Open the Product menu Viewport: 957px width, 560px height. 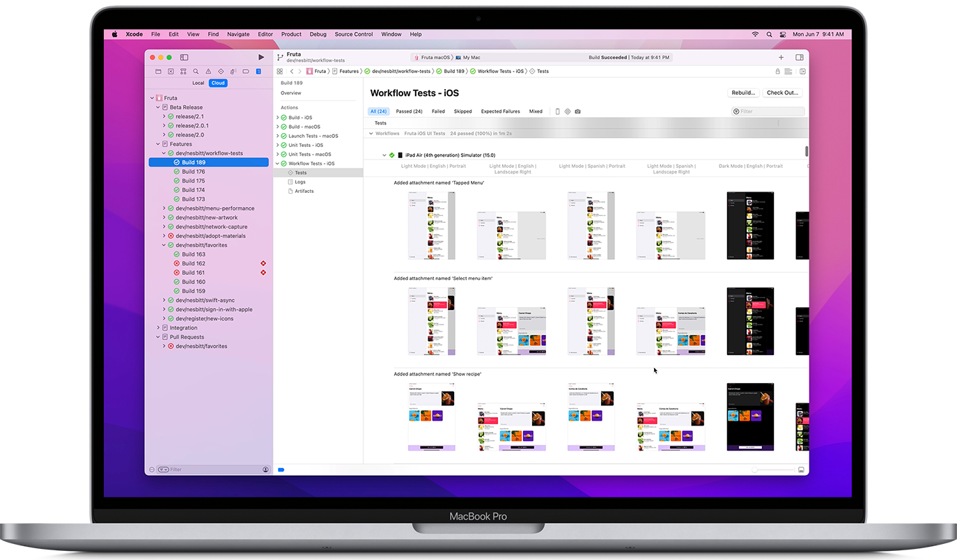[291, 34]
